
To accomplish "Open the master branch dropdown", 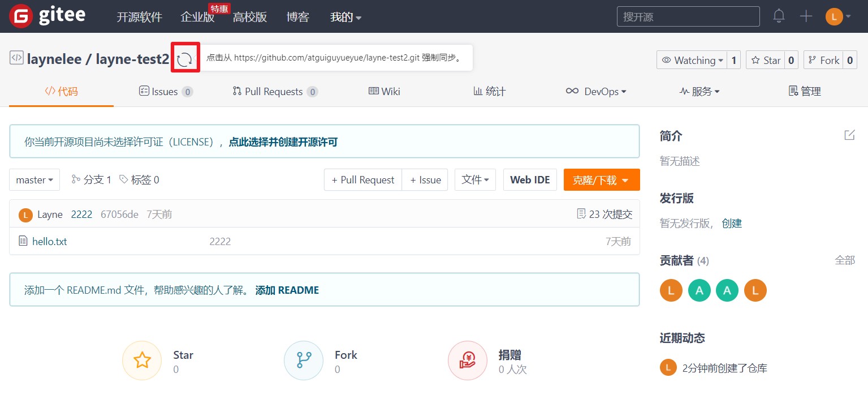I will [x=34, y=179].
